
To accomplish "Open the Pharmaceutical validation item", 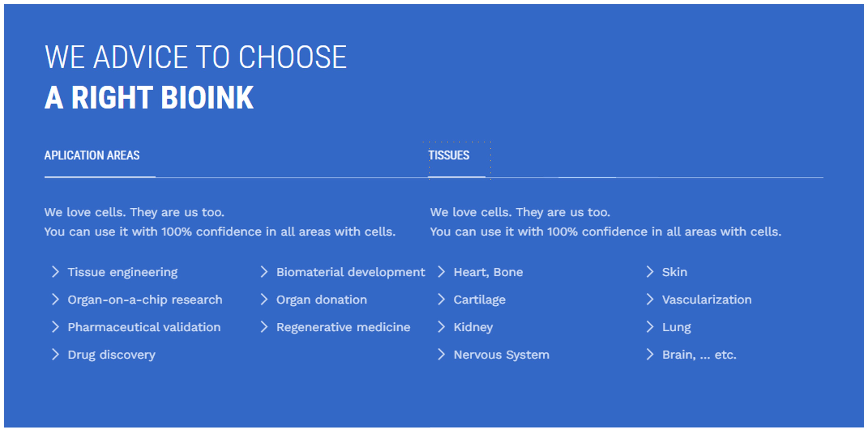I will tap(144, 327).
